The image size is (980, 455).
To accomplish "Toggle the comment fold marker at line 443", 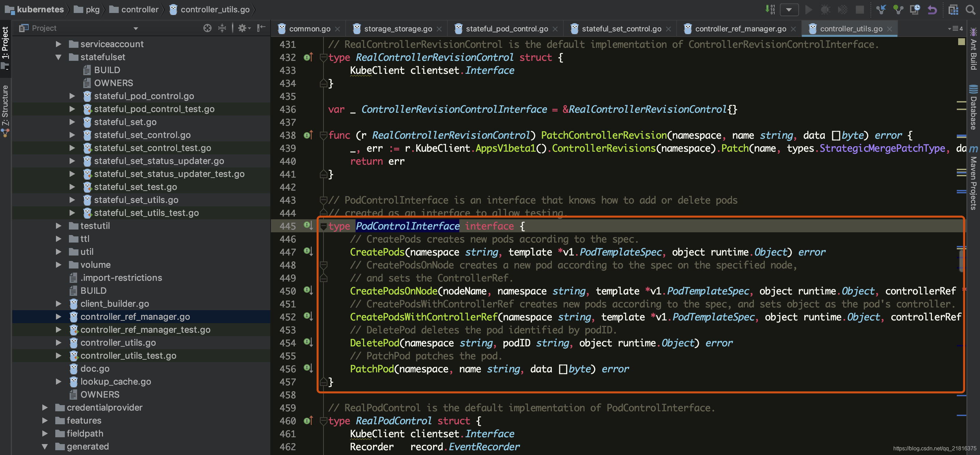I will (324, 200).
